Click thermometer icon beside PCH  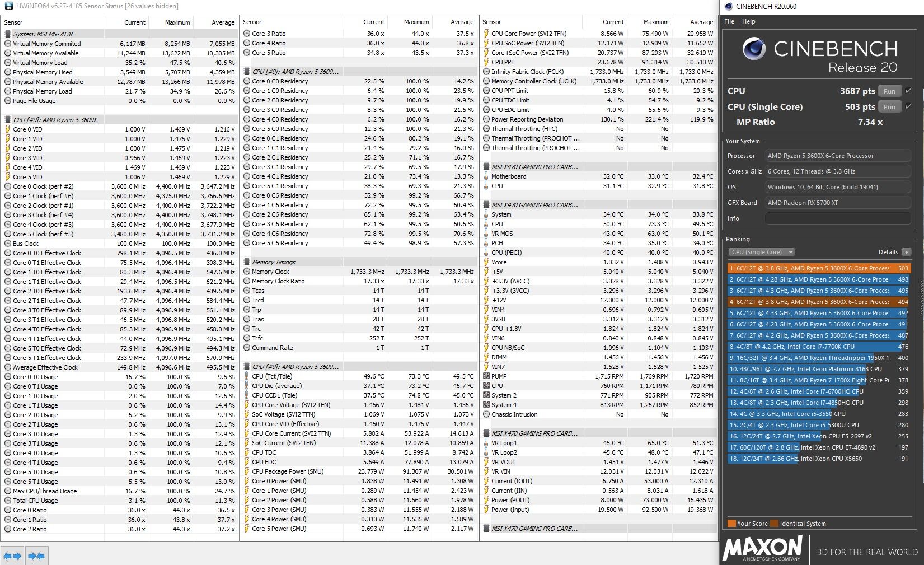[x=486, y=243]
